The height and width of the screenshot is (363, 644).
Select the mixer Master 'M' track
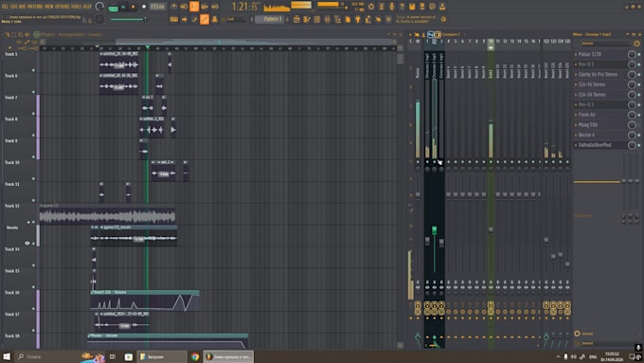click(418, 42)
